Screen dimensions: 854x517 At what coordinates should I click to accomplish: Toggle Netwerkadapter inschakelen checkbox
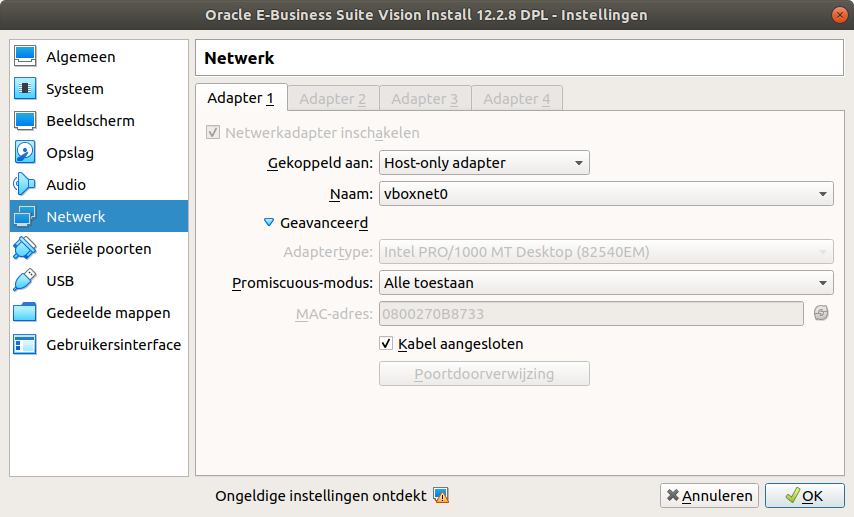[x=212, y=133]
